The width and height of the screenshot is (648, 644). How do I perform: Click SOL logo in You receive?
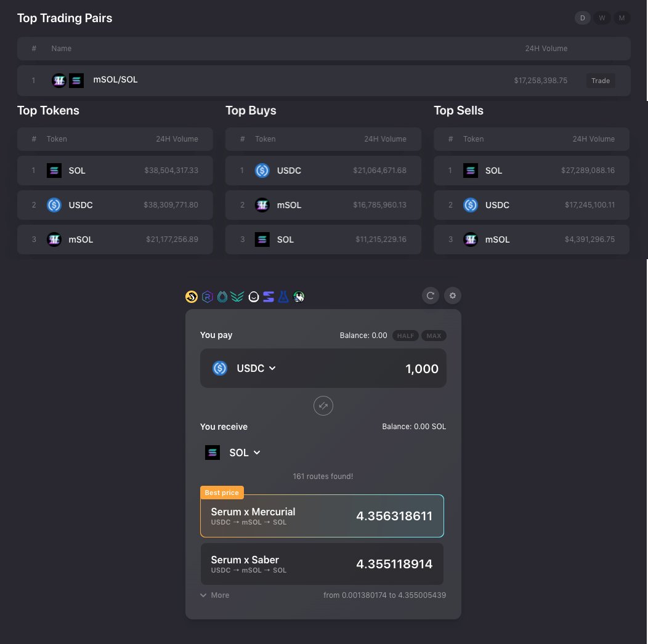tap(213, 453)
